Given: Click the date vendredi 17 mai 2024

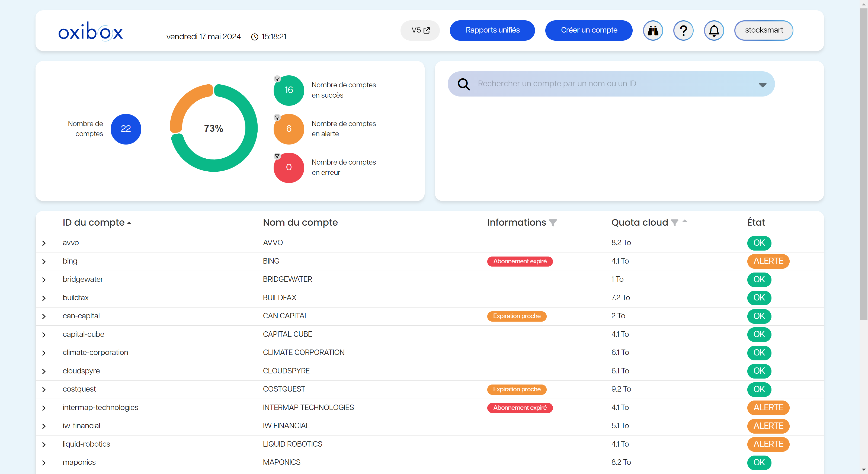Looking at the screenshot, I should (x=204, y=37).
